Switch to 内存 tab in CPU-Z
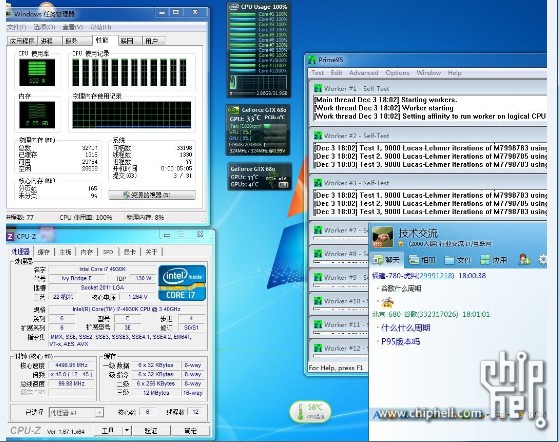The height and width of the screenshot is (442, 559). [87, 252]
